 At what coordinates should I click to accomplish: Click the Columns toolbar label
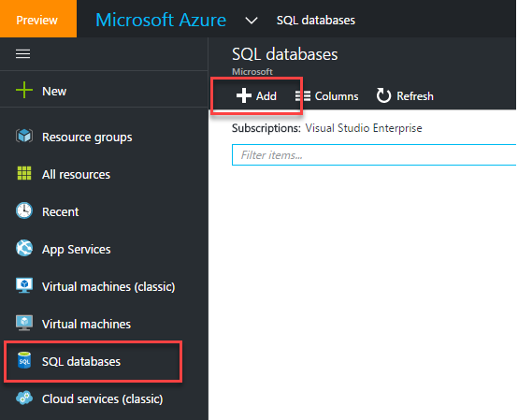pos(337,96)
